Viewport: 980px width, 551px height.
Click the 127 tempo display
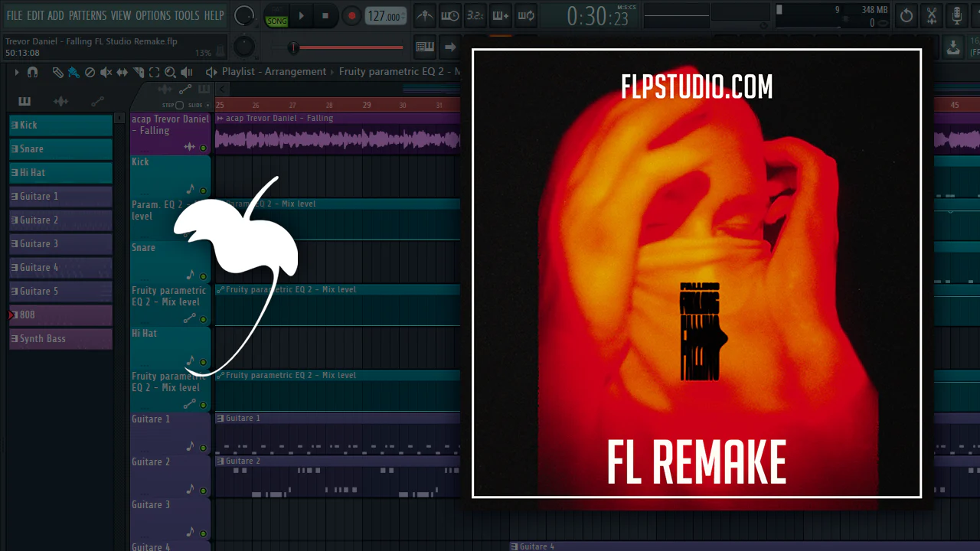pyautogui.click(x=386, y=16)
